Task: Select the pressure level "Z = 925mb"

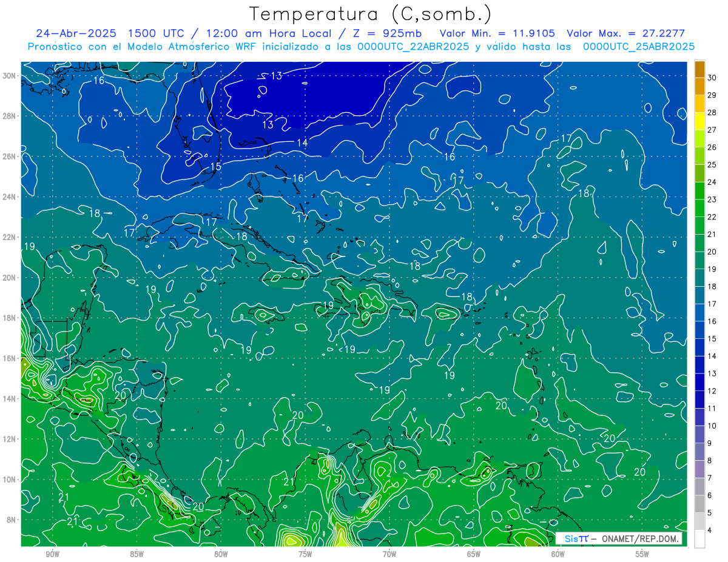Action: [x=387, y=33]
